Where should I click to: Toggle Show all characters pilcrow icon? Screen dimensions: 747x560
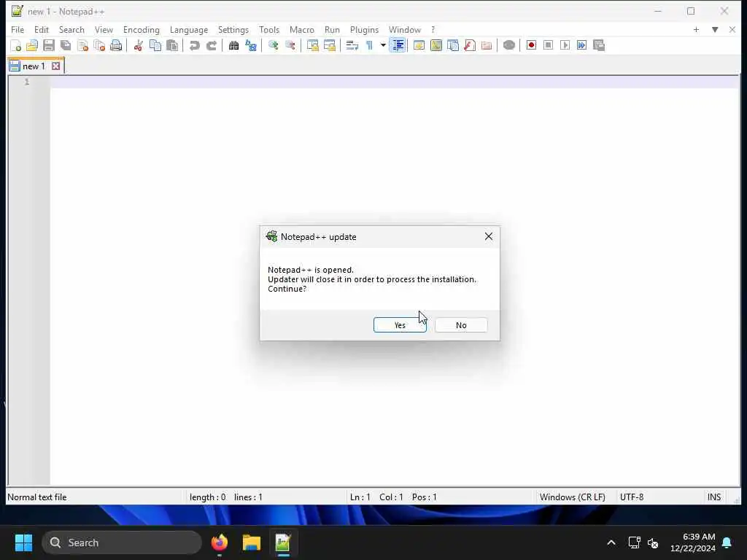click(369, 45)
